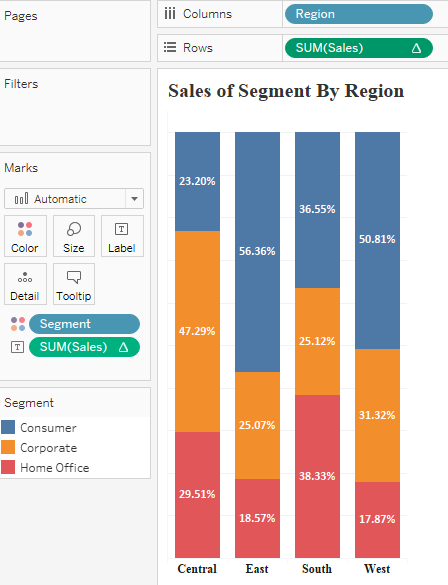
Task: Open the Label marks card
Action: [122, 236]
